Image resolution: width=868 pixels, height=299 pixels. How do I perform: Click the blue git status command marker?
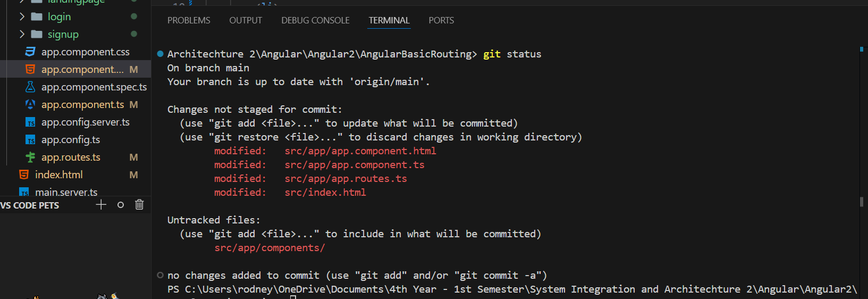[x=160, y=54]
